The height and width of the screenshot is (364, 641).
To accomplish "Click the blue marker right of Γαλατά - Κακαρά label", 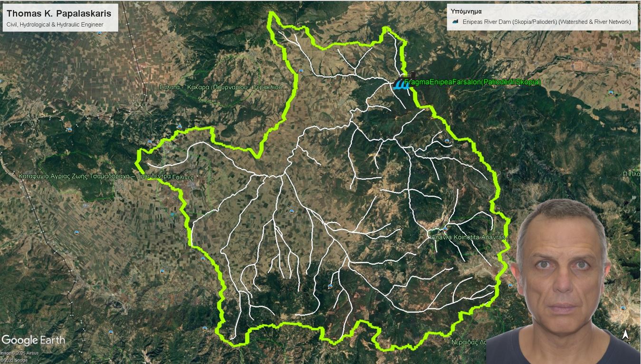I will (x=301, y=71).
